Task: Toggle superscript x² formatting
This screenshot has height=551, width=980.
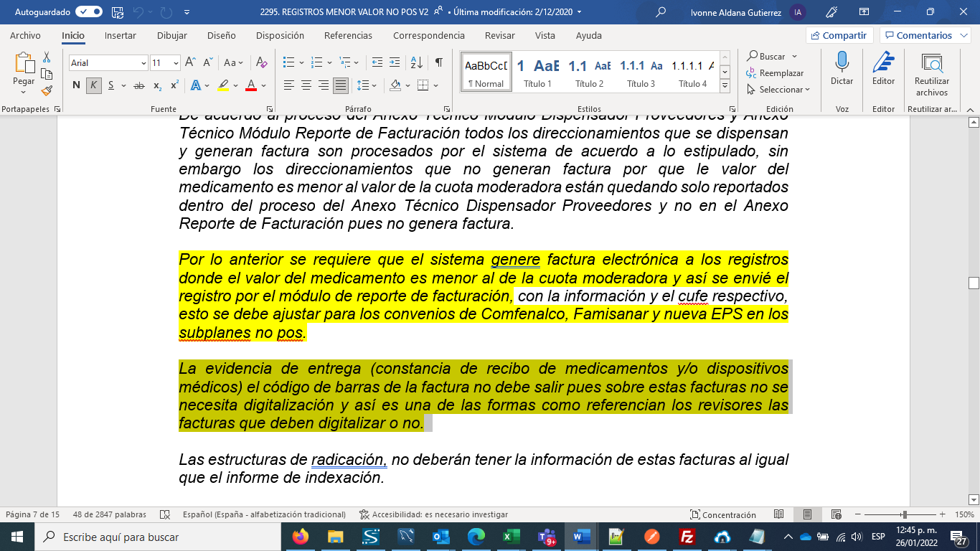Action: pyautogui.click(x=174, y=85)
